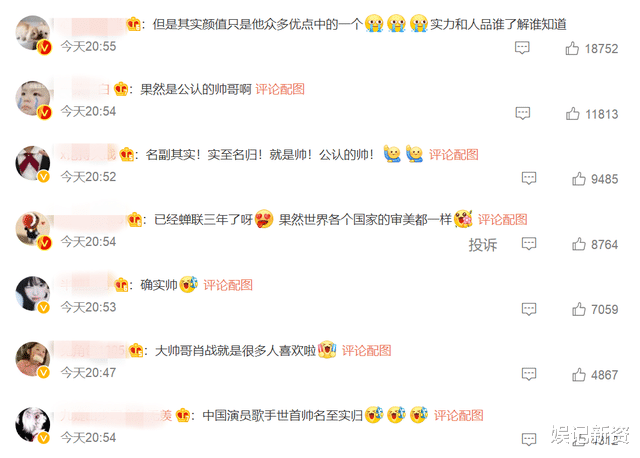The image size is (640, 458).
Task: Open 评论配图 link on 已经蝉联三年了呀 comment
Action: [502, 220]
